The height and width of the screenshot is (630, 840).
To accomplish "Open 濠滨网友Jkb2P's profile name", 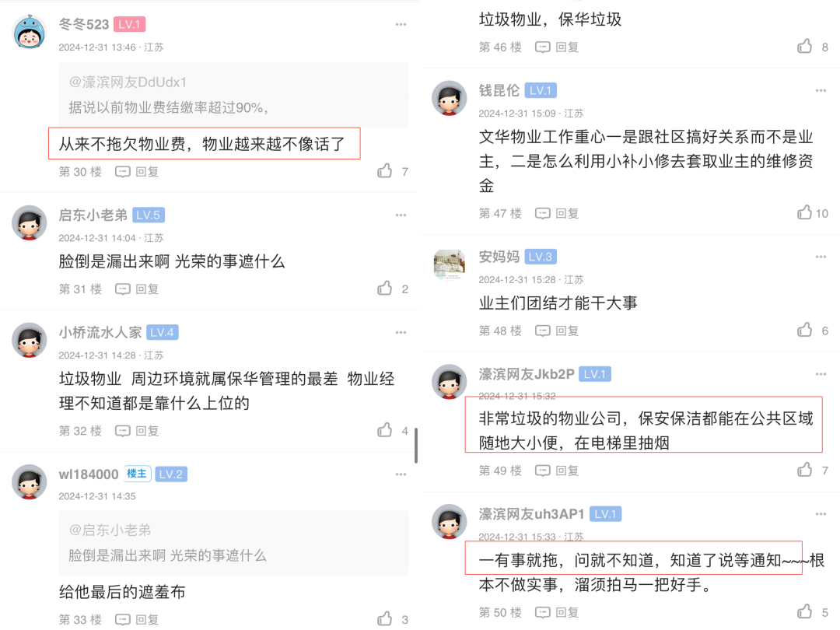I will click(x=526, y=374).
